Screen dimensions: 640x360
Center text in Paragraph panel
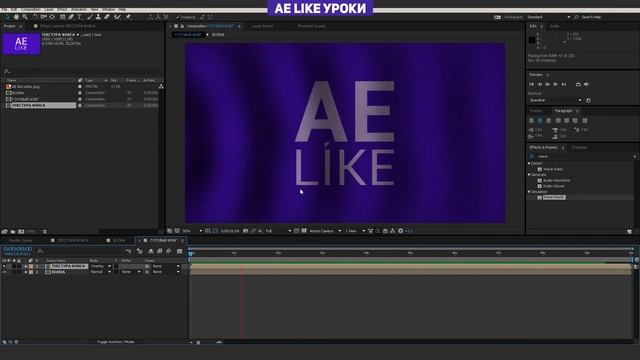pos(540,121)
